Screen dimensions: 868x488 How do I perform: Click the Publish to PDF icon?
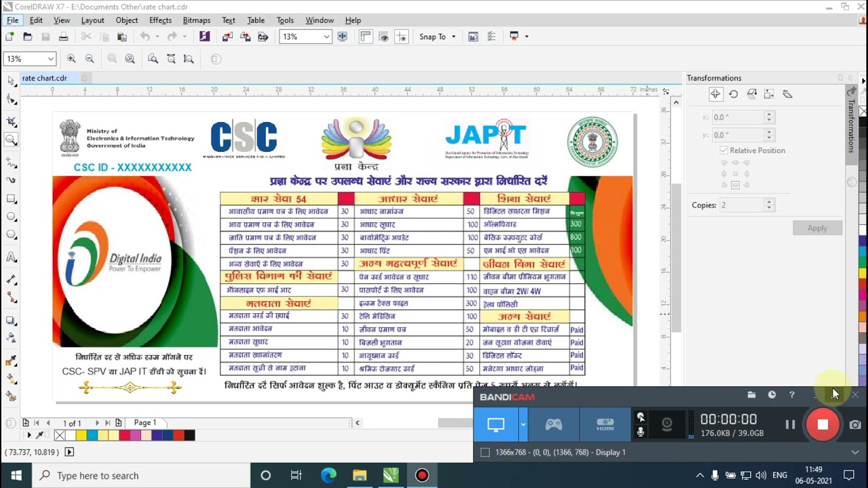coord(263,37)
